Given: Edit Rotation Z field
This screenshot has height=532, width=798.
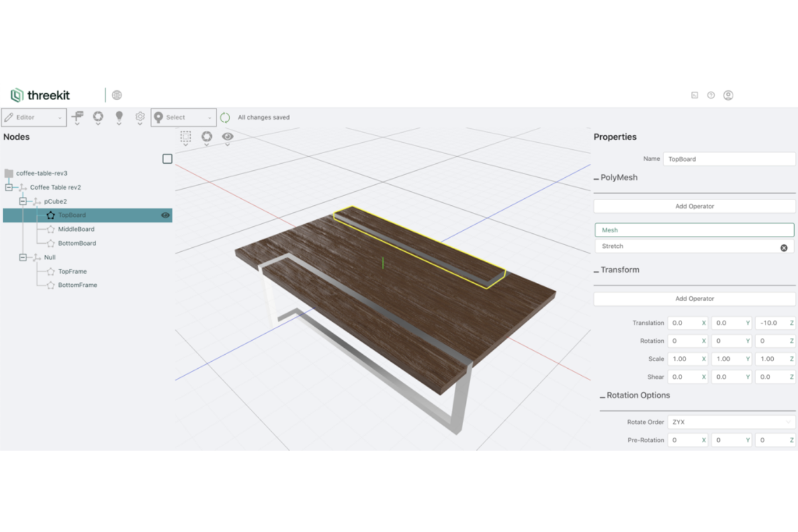Looking at the screenshot, I should 775,341.
